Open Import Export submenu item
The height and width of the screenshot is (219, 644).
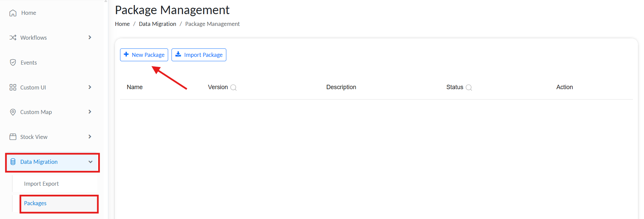pyautogui.click(x=41, y=184)
